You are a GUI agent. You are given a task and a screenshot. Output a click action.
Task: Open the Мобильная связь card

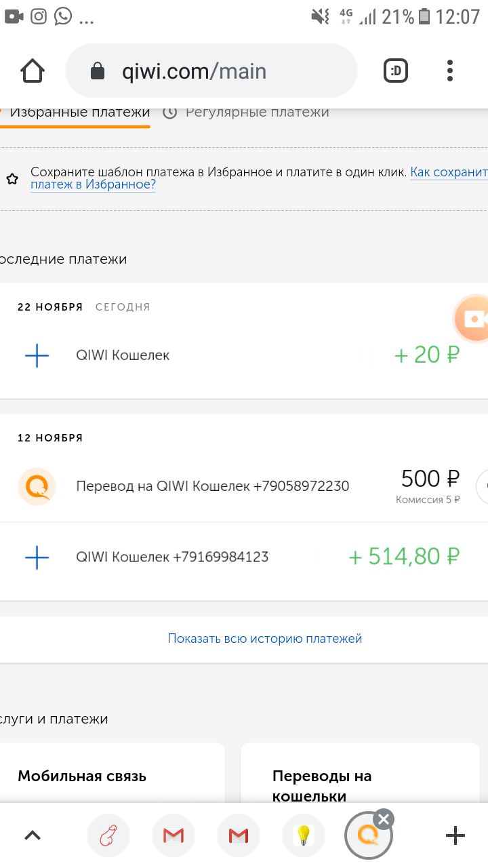tap(112, 773)
